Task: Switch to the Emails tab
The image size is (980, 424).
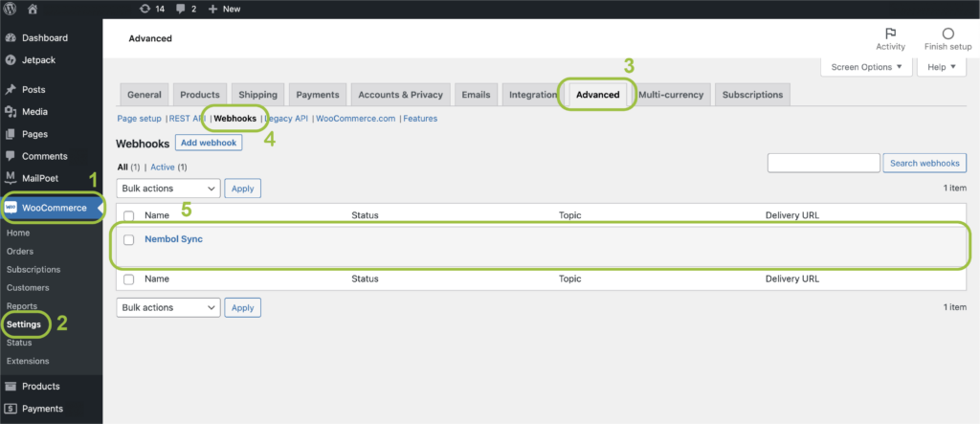Action: (476, 95)
